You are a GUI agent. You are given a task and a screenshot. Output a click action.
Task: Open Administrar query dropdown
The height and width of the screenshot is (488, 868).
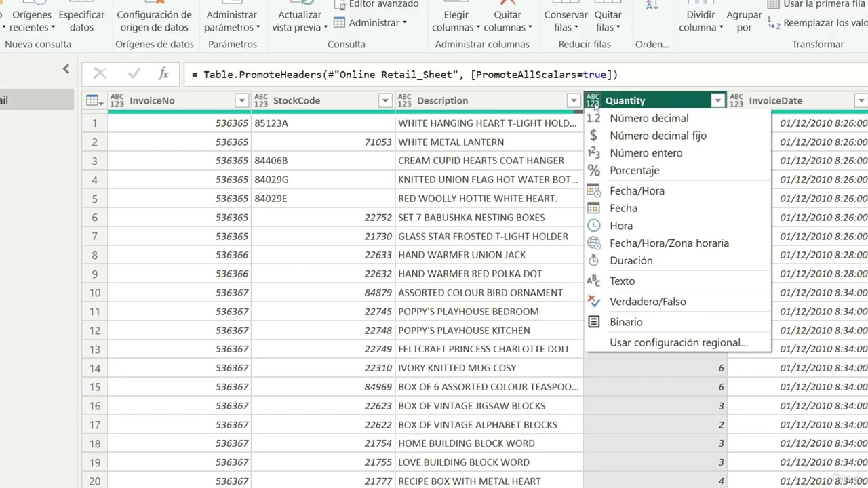click(370, 23)
